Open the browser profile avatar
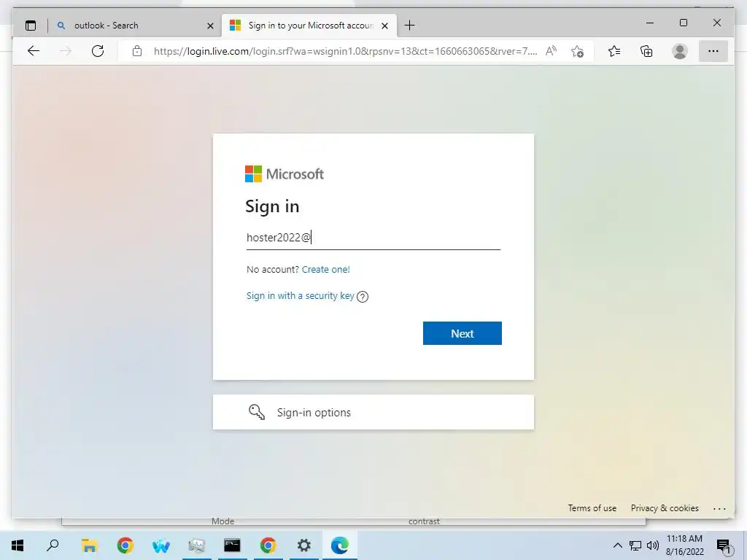The image size is (747, 560). coord(680,51)
